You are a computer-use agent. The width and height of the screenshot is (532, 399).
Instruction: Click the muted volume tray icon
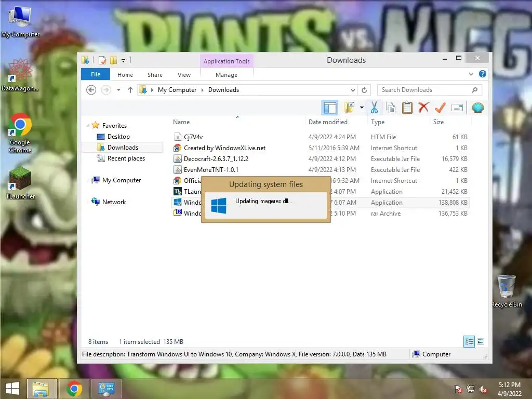point(483,389)
